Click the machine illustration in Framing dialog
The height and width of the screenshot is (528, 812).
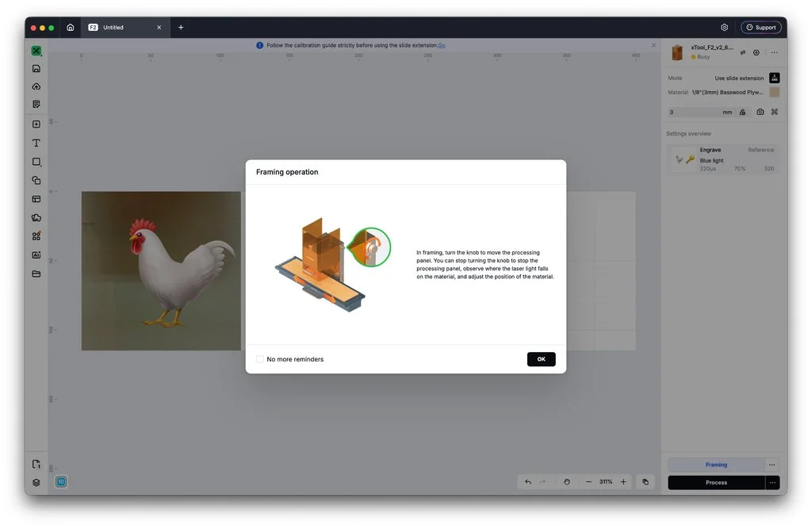coord(332,265)
